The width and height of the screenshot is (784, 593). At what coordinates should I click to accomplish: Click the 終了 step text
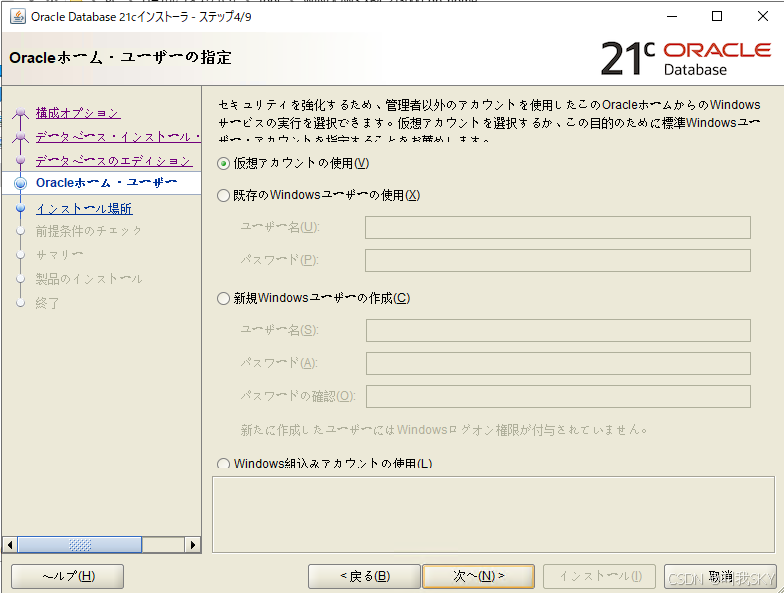(48, 303)
